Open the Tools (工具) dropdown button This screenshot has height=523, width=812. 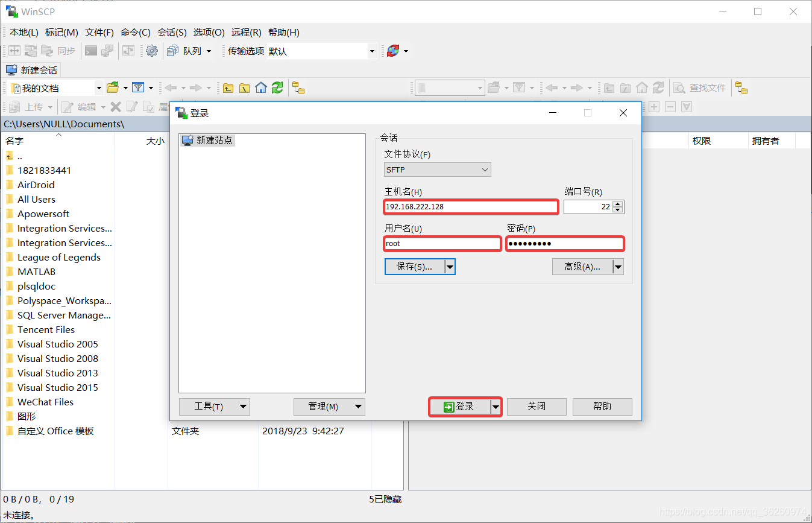(x=215, y=407)
